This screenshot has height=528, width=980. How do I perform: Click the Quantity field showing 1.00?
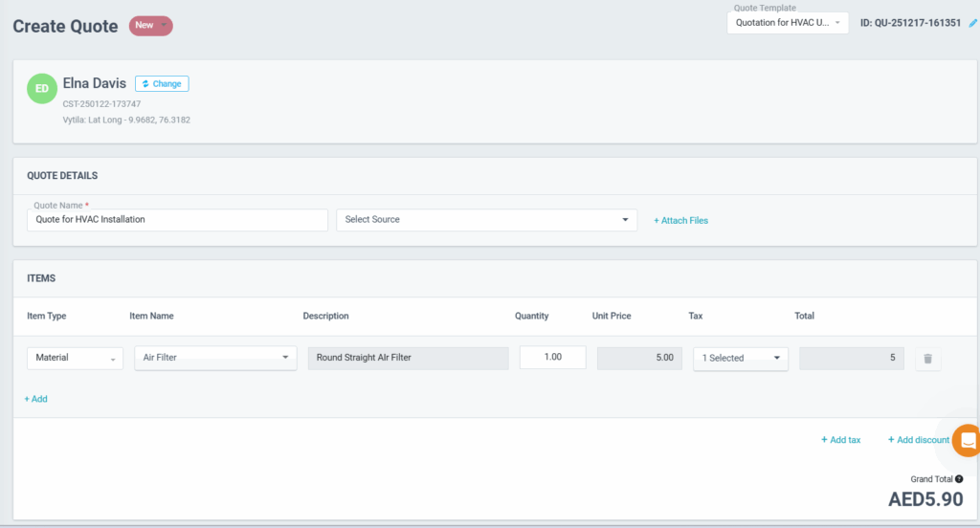552,358
